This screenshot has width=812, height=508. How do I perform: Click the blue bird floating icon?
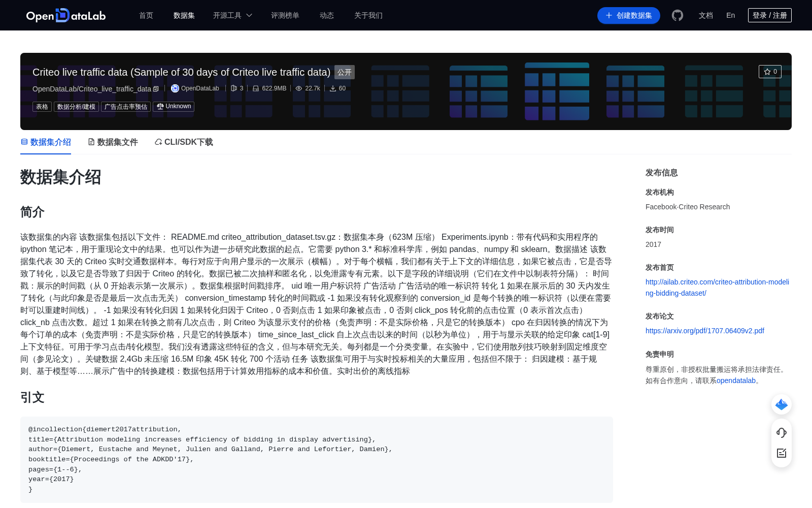(782, 404)
